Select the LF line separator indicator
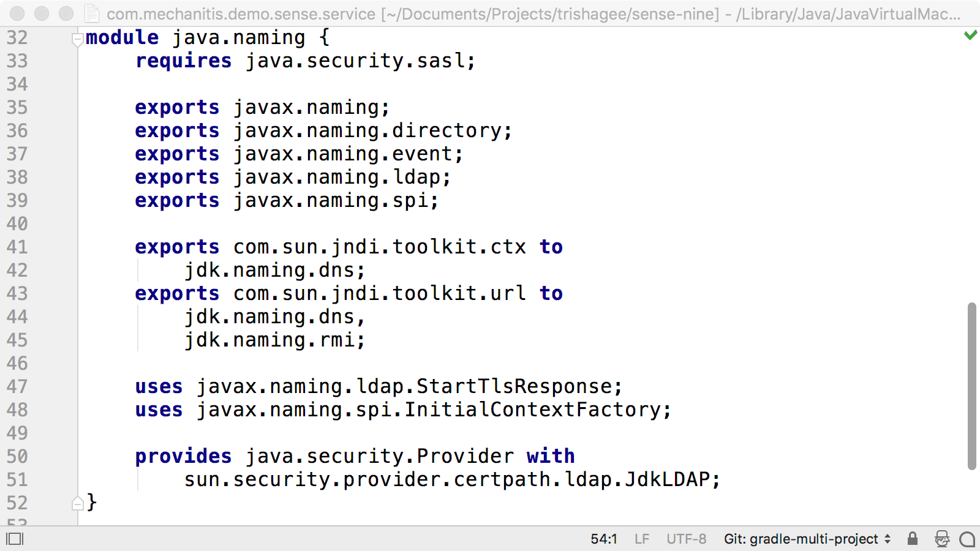980x551 pixels. (641, 539)
